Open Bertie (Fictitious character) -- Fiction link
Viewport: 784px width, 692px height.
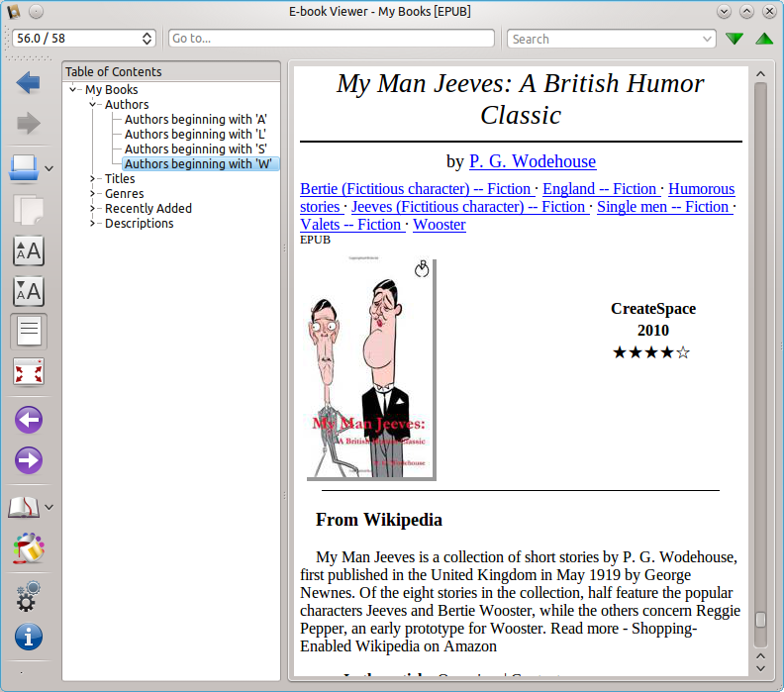click(x=418, y=188)
